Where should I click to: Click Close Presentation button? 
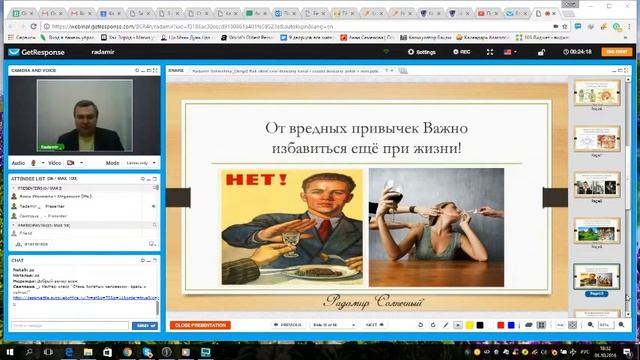200,325
